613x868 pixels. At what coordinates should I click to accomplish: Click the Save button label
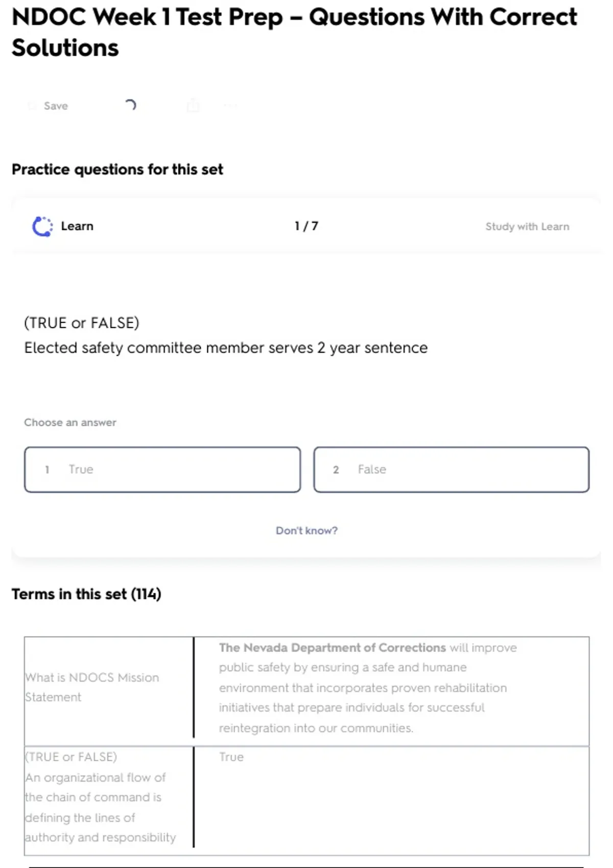tap(56, 106)
